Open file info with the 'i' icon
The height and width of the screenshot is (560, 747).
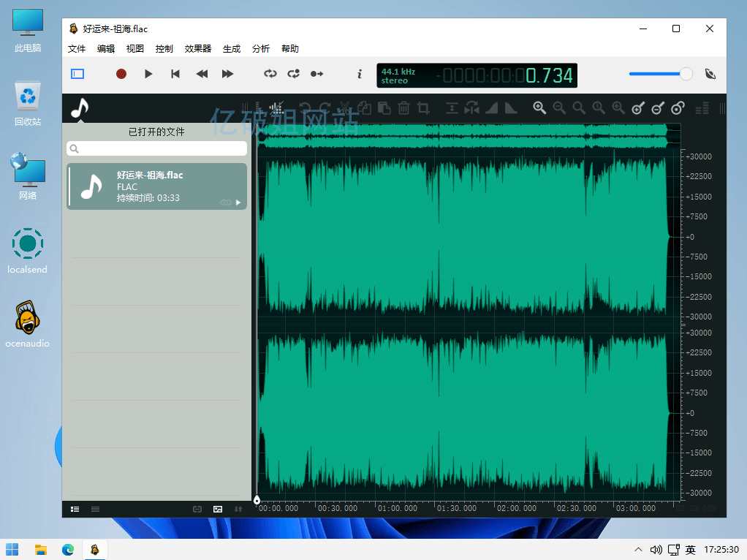click(x=359, y=74)
